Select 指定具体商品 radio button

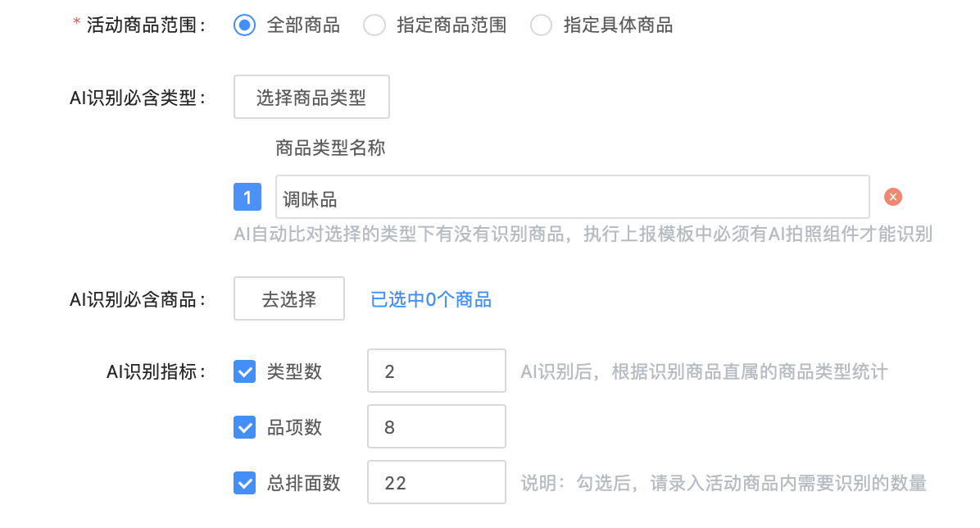pyautogui.click(x=542, y=25)
